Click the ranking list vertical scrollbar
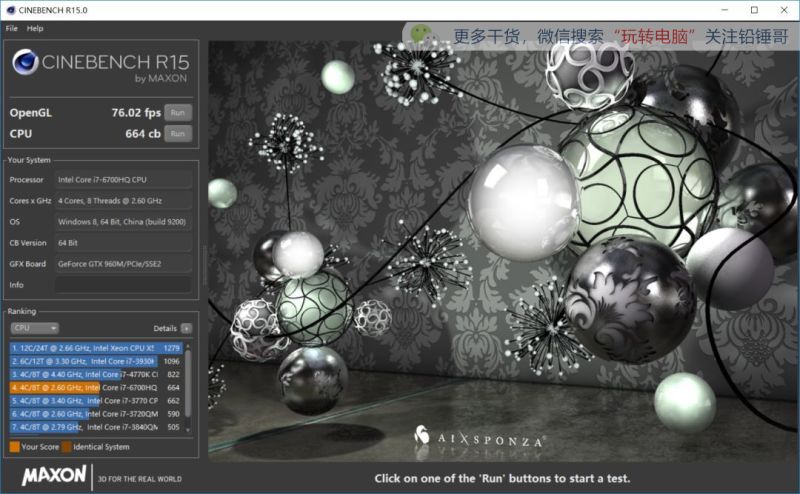This screenshot has width=800, height=494. click(x=188, y=383)
